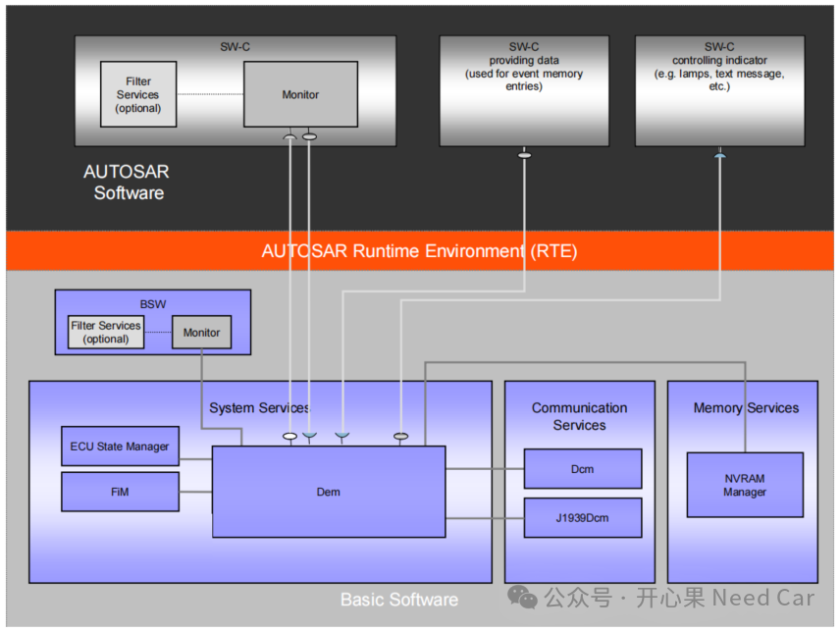This screenshot has width=840, height=631.
Task: Select the ECU State Manager block
Action: (120, 447)
